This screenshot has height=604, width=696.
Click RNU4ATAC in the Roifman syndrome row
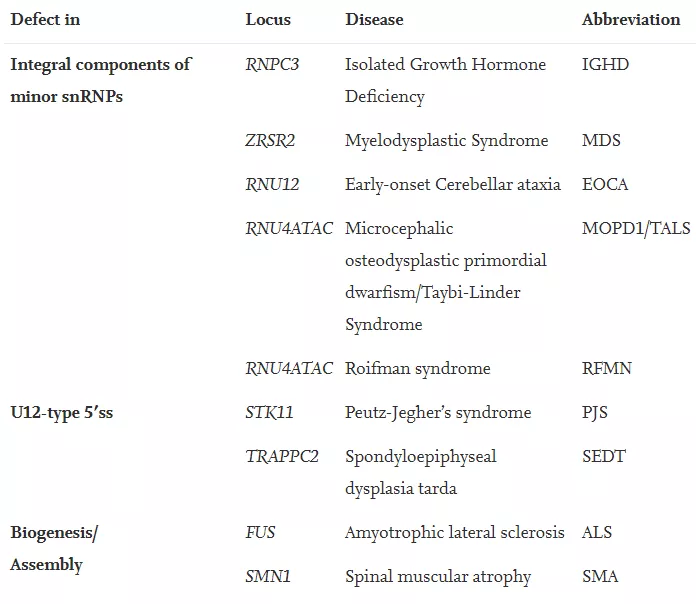(x=289, y=368)
